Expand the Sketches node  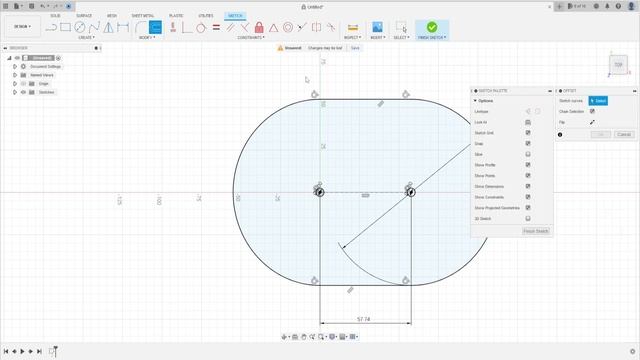click(x=15, y=92)
